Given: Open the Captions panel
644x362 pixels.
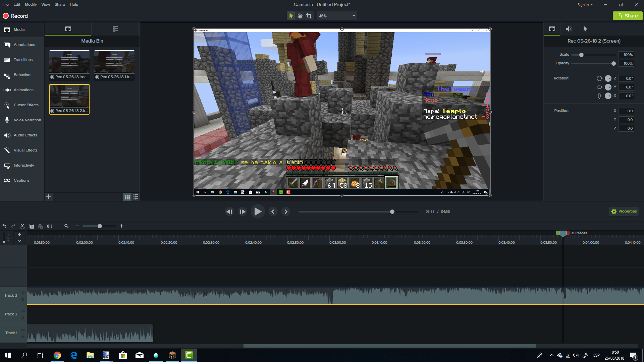Looking at the screenshot, I should click(22, 180).
